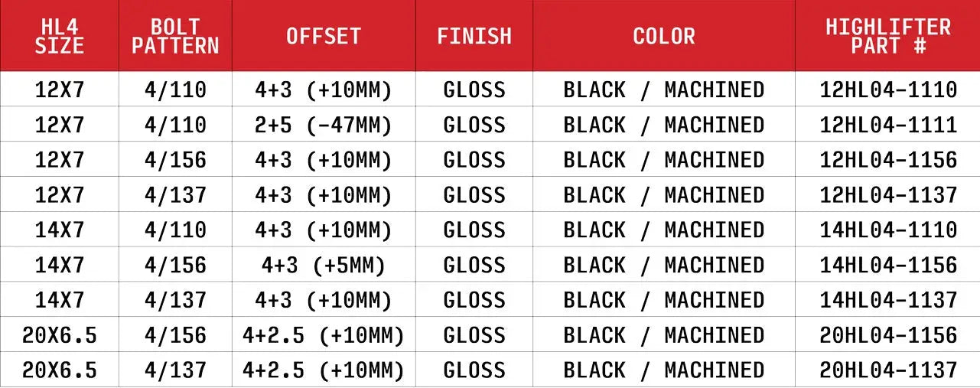Select size cell in the 14HL04-1137 row

tap(59, 300)
